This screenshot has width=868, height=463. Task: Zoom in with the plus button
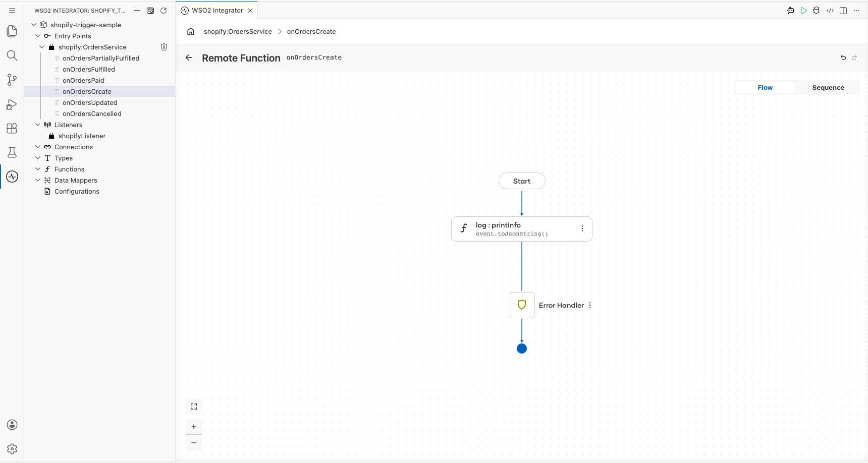[x=194, y=427]
